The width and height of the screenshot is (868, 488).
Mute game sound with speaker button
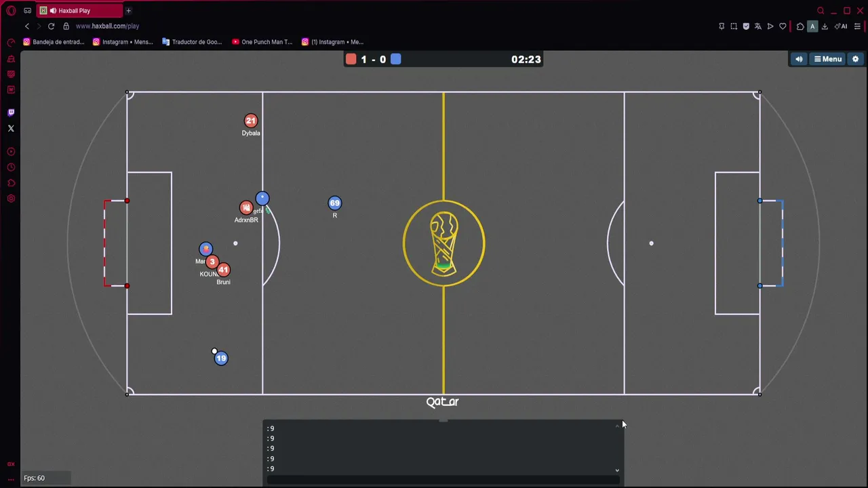click(x=799, y=59)
